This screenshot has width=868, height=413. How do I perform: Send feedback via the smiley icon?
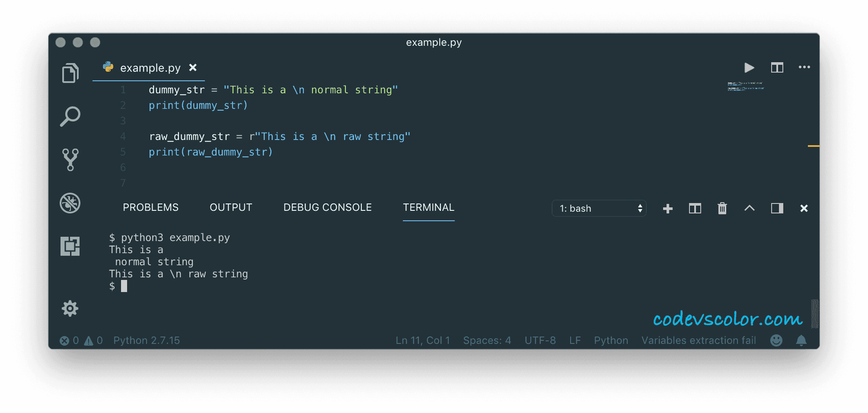(776, 340)
